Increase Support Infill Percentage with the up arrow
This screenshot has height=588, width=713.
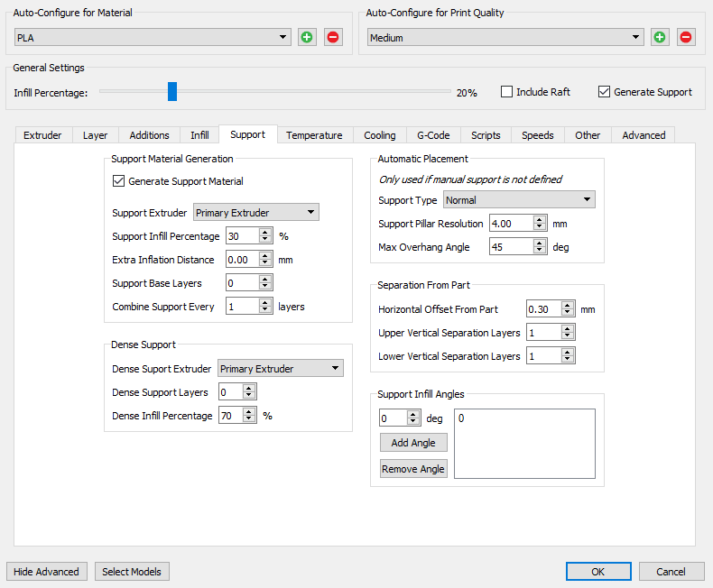point(265,232)
